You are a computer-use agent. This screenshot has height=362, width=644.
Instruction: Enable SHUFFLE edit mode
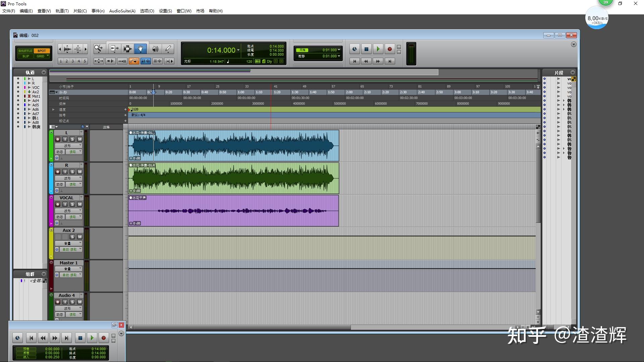25,51
